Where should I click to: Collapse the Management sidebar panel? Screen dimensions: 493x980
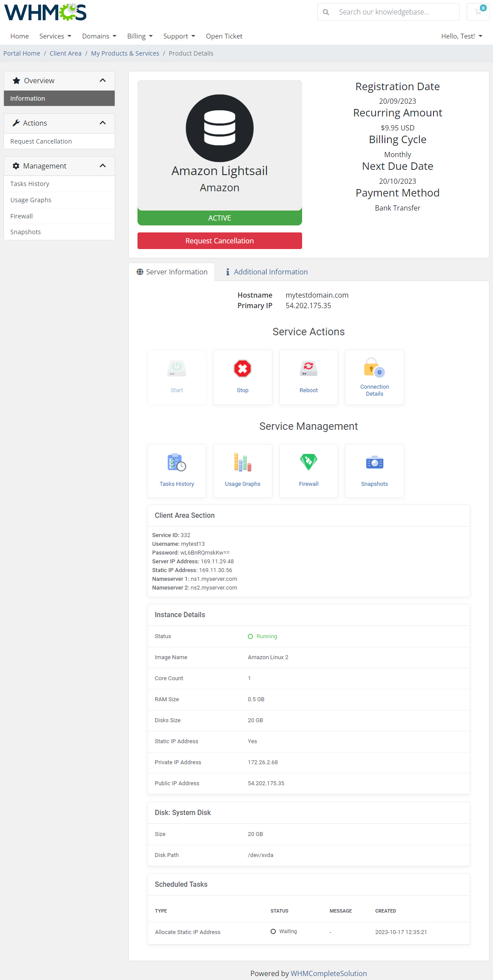tap(102, 166)
